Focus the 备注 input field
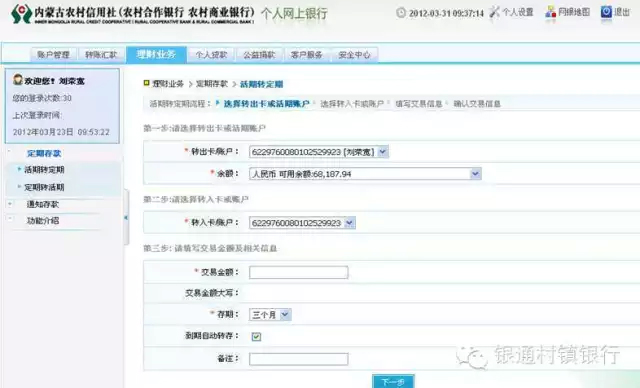The image size is (640, 388). tap(299, 359)
